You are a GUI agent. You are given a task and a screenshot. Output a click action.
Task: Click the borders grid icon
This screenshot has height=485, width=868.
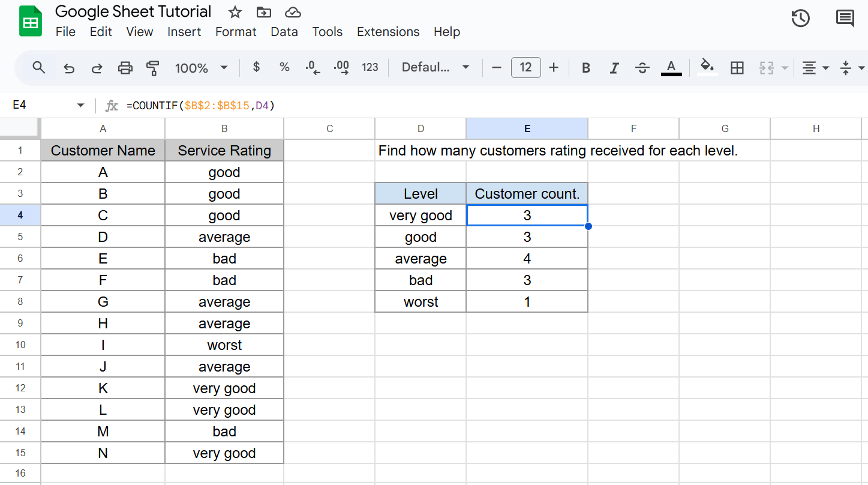737,68
